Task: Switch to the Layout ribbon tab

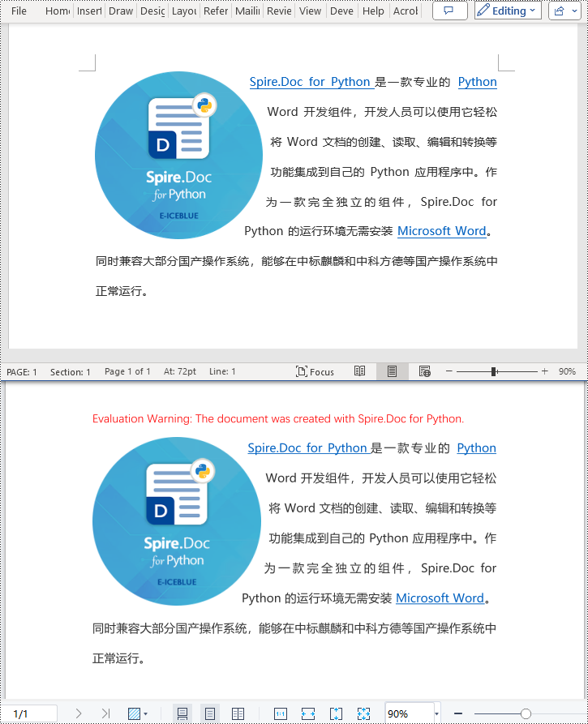Action: click(x=184, y=11)
